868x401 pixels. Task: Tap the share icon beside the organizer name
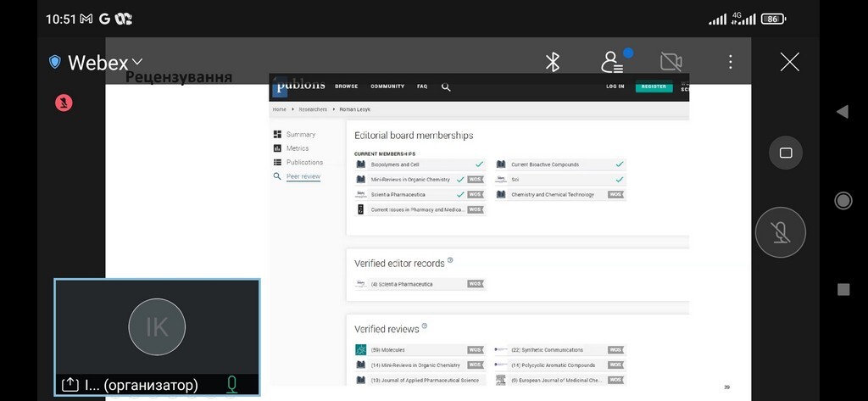[70, 385]
